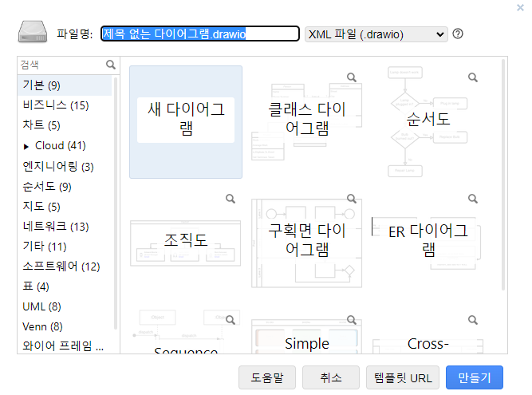
Task: Choose the Simple template thumbnail
Action: 307,332
